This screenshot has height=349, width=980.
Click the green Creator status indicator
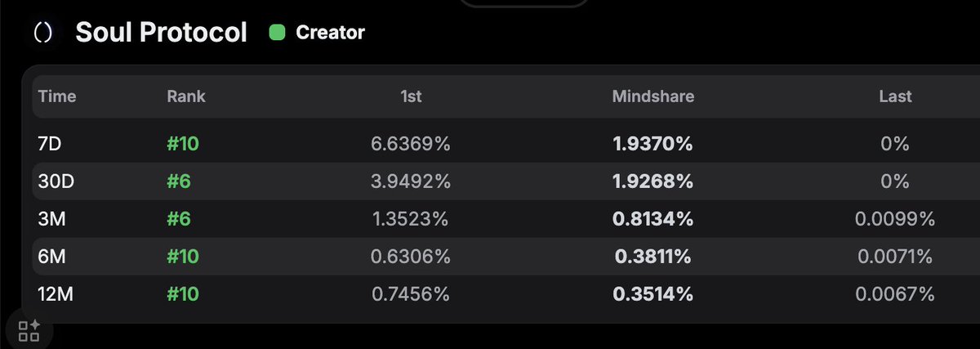(278, 33)
